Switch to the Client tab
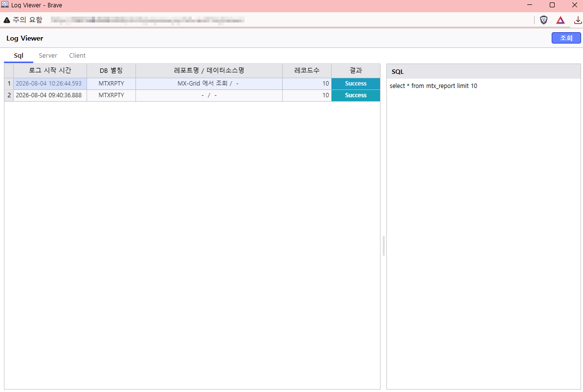The image size is (583, 392). [77, 55]
